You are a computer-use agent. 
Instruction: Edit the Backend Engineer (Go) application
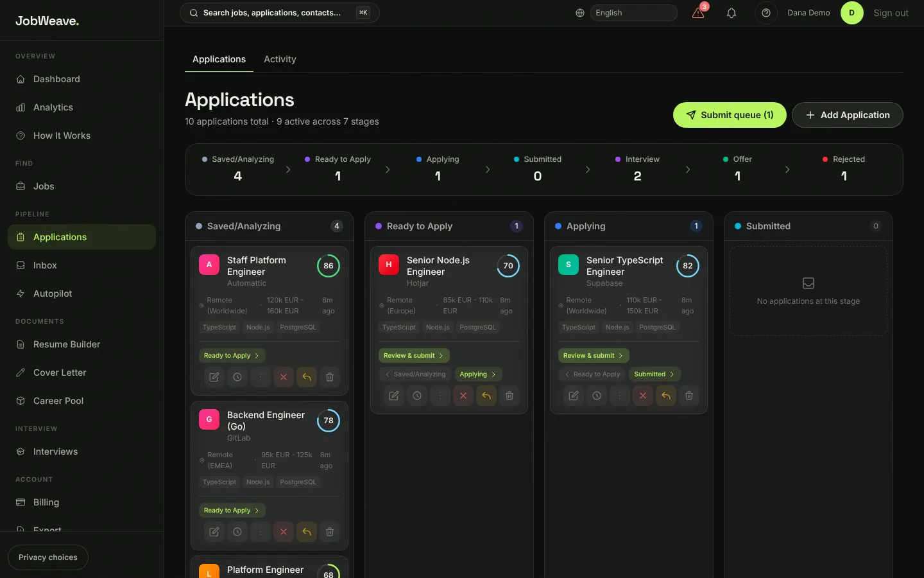point(214,532)
